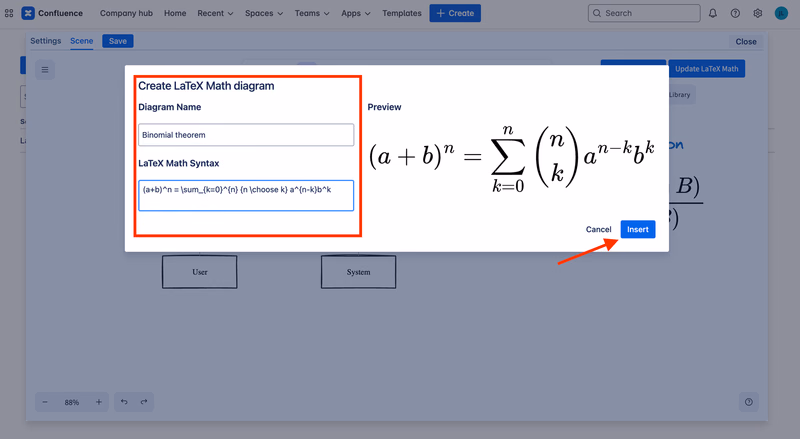Open the notifications bell icon

[713, 13]
